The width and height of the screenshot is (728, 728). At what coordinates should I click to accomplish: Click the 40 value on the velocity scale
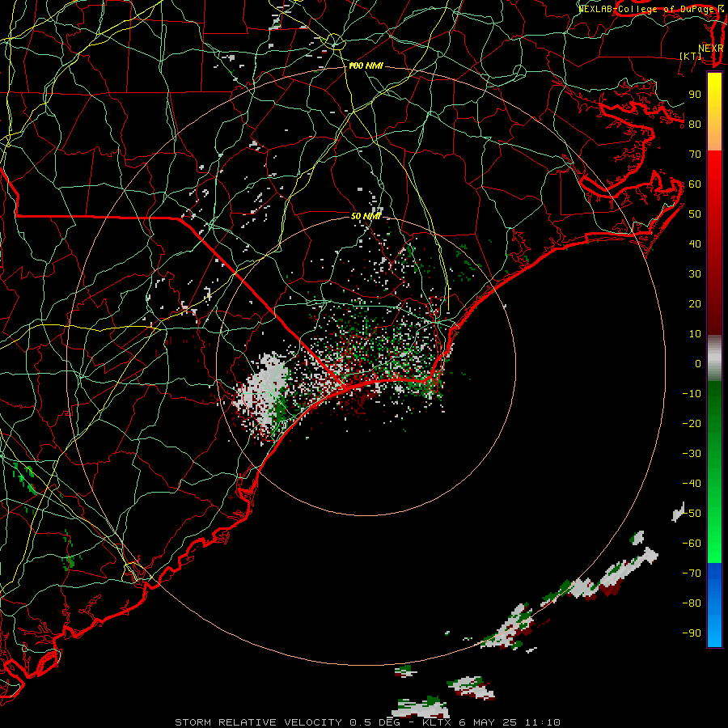coord(695,244)
